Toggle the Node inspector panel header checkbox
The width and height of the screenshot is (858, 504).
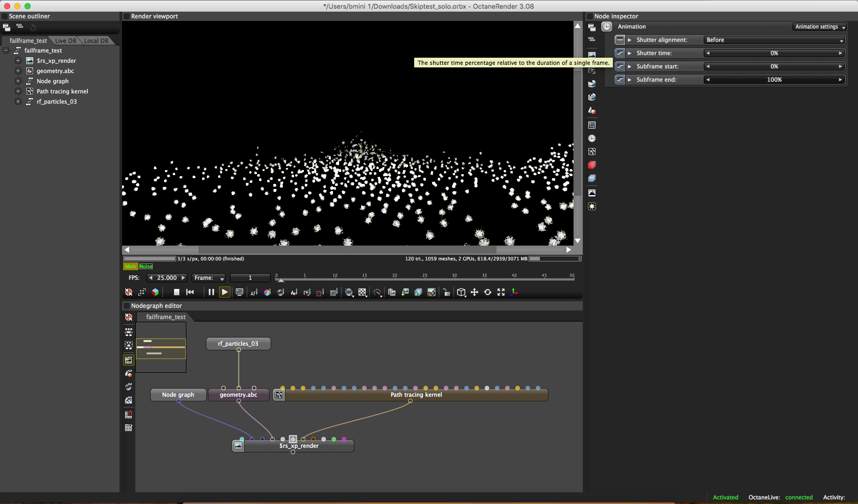click(x=590, y=16)
